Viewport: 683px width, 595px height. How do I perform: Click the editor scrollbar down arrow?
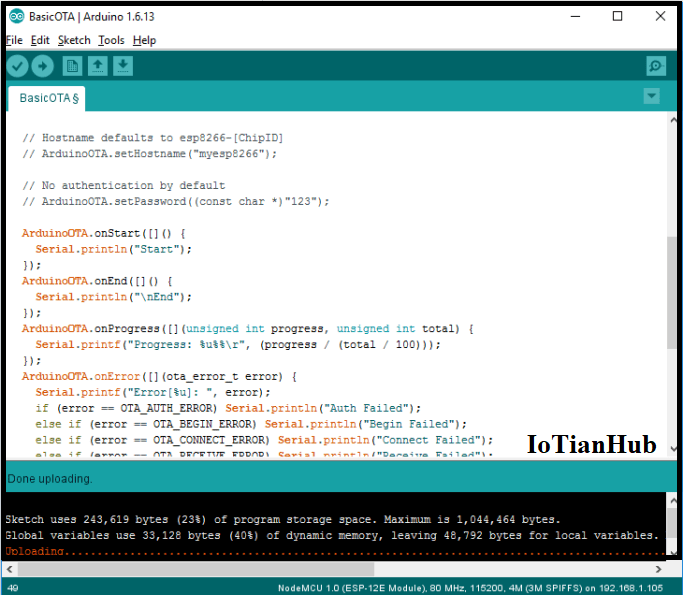673,449
